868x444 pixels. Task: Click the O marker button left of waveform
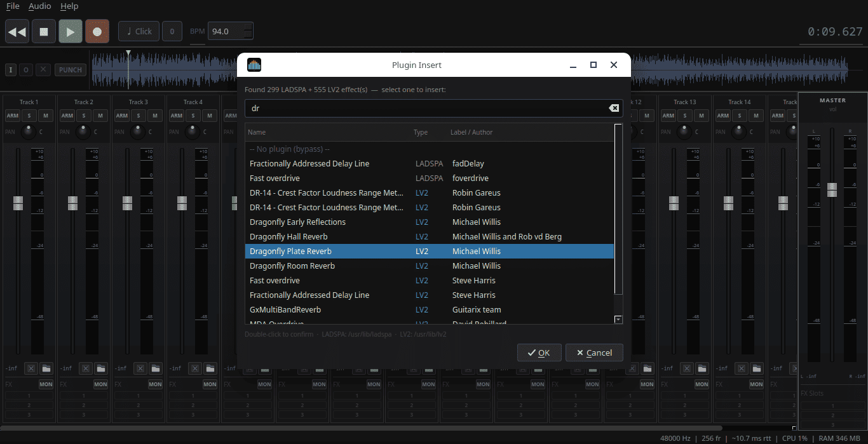[26, 70]
